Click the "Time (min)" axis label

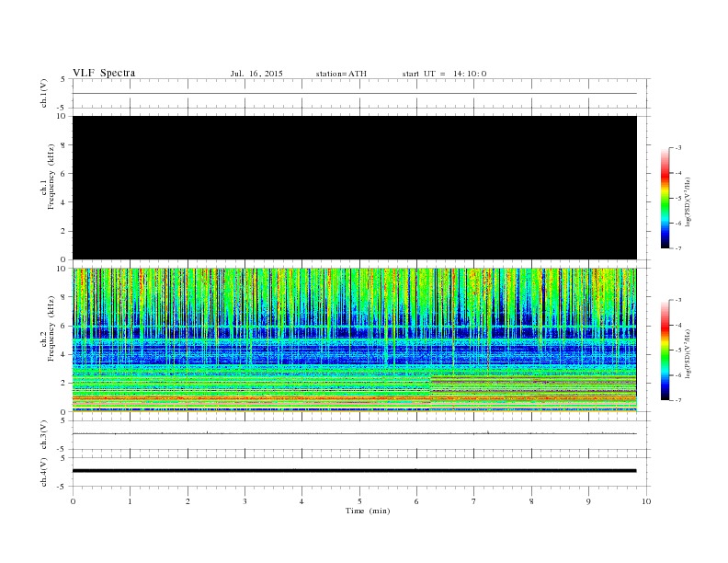[368, 511]
